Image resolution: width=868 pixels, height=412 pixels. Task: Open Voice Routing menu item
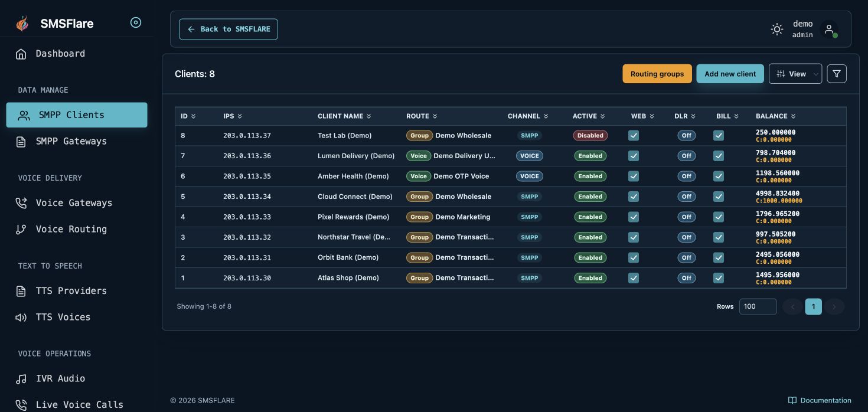(x=77, y=230)
